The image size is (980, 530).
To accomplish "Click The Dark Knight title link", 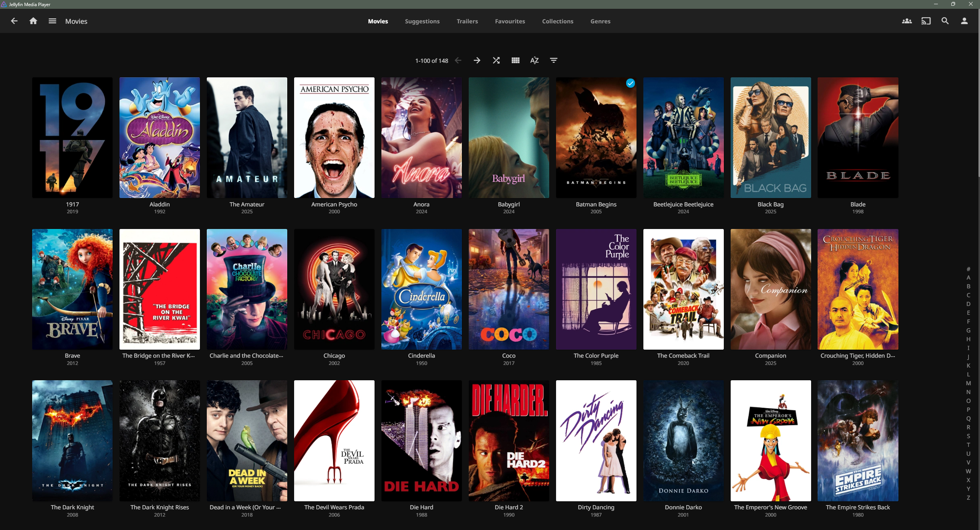I will coord(72,507).
